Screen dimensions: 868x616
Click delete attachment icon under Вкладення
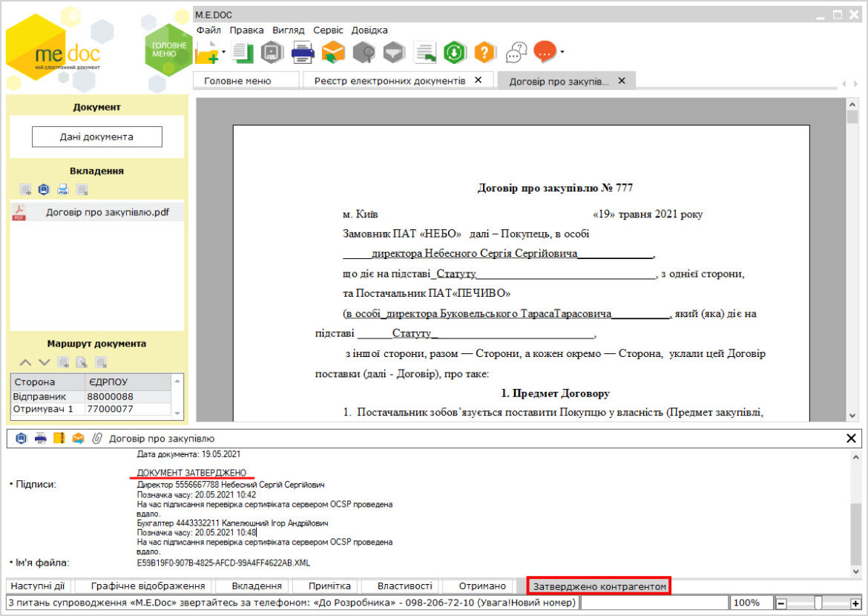[82, 190]
